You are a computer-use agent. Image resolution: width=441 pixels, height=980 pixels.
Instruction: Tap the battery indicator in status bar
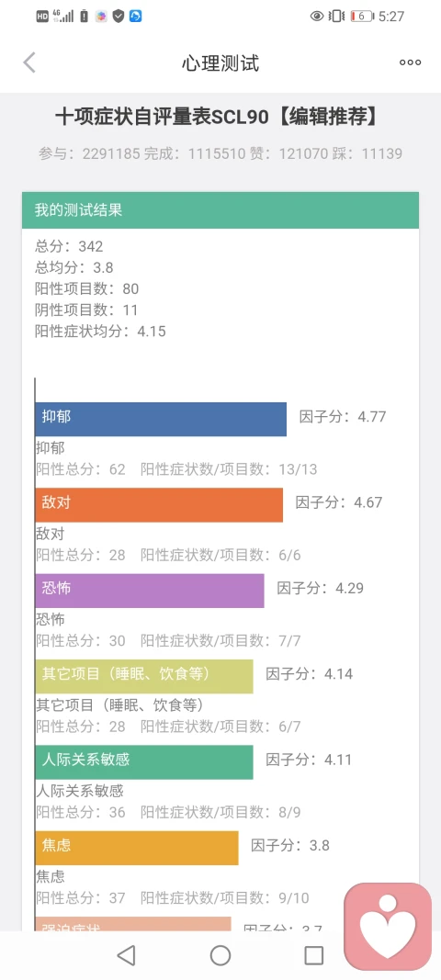click(362, 17)
